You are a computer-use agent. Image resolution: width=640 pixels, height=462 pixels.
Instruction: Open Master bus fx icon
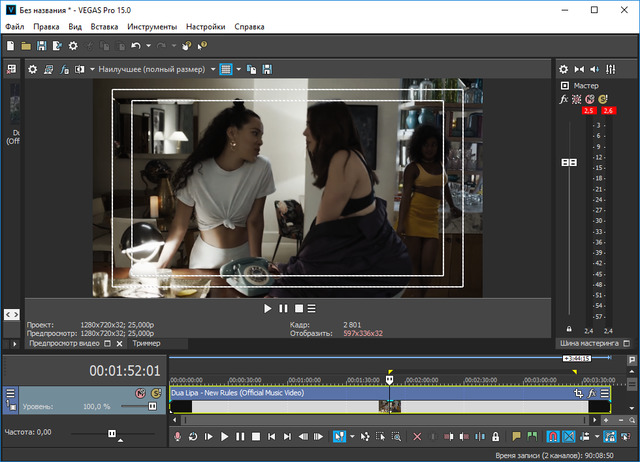(564, 99)
